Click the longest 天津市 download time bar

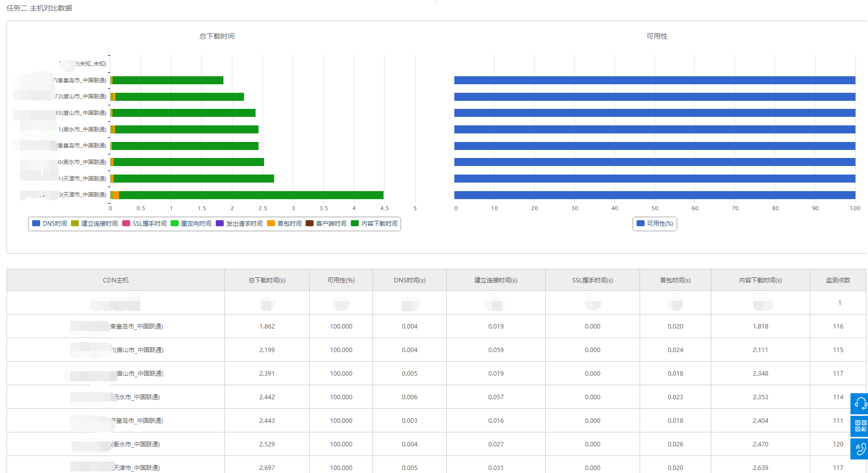[x=251, y=195]
